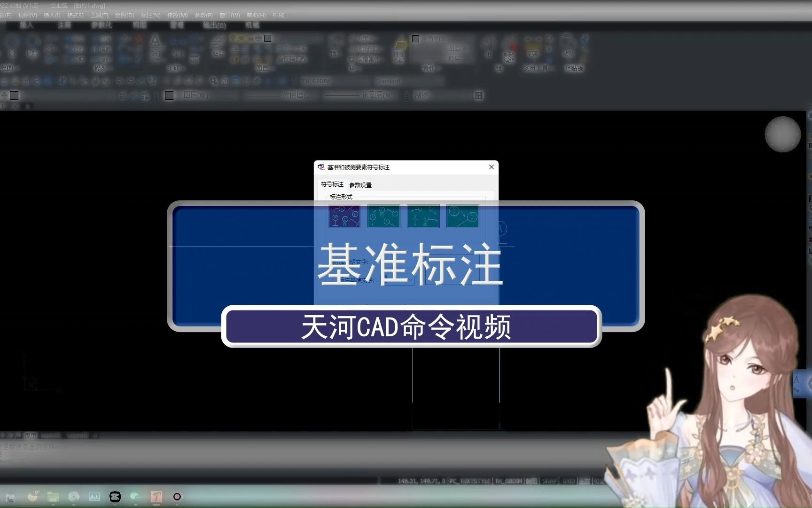The width and height of the screenshot is (812, 508).
Task: Open the 窗口(W) menu
Action: (x=229, y=15)
